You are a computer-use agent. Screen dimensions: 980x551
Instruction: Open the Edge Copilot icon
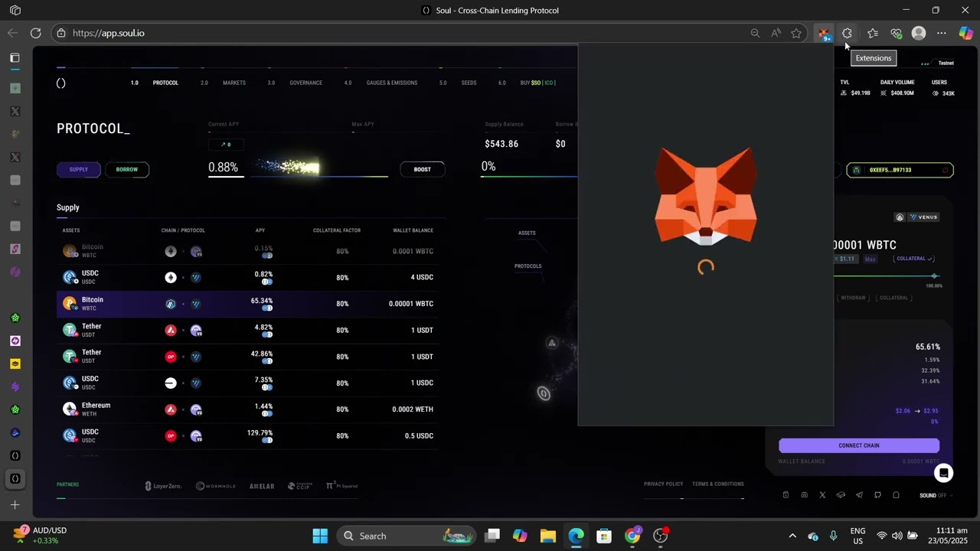point(966,33)
